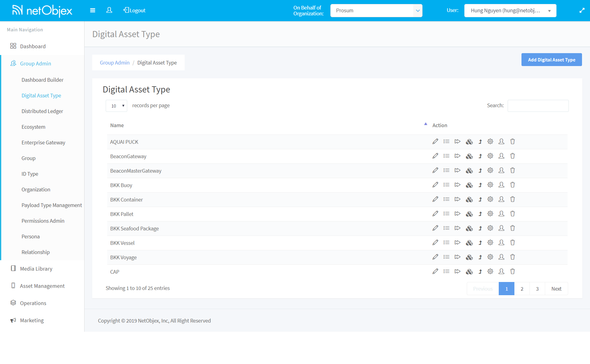This screenshot has width=590, height=364.
Task: Click the Search input field
Action: point(538,106)
